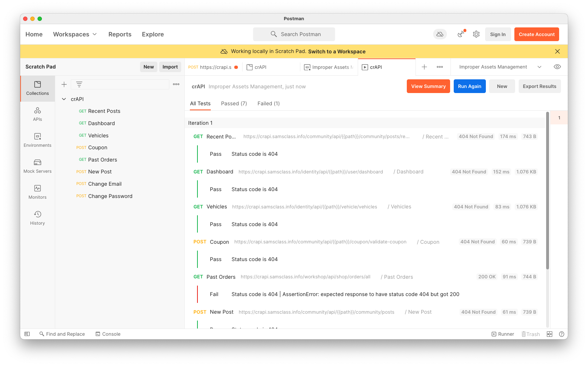Switch to the Improper Assets environment tab
Image resolution: width=588 pixels, height=366 pixels.
click(329, 67)
